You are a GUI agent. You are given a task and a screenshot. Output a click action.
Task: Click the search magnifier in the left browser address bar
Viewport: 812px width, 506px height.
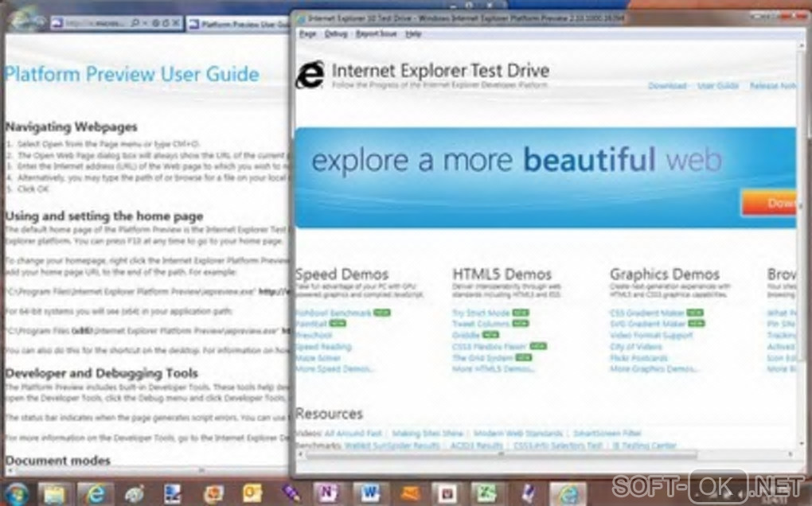135,23
